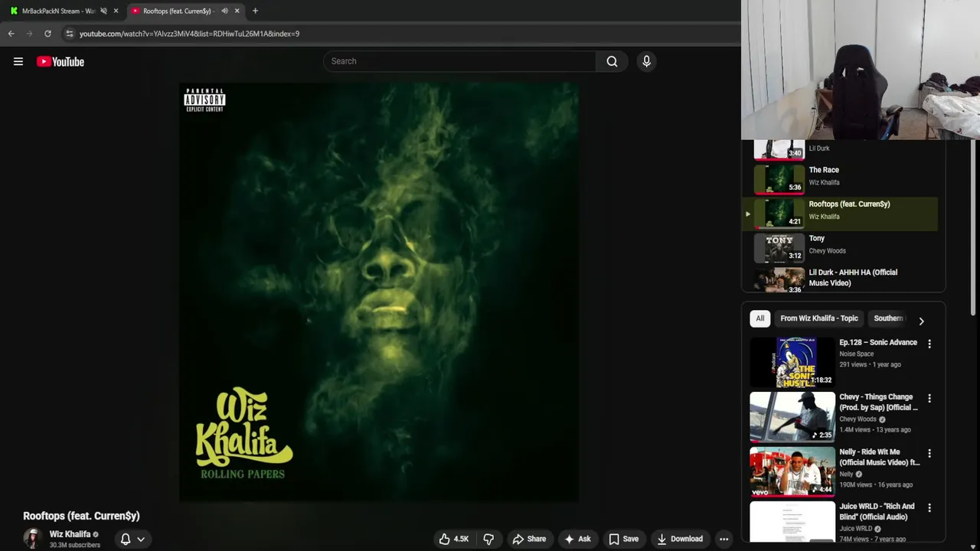Save the video to a playlist

coord(623,539)
